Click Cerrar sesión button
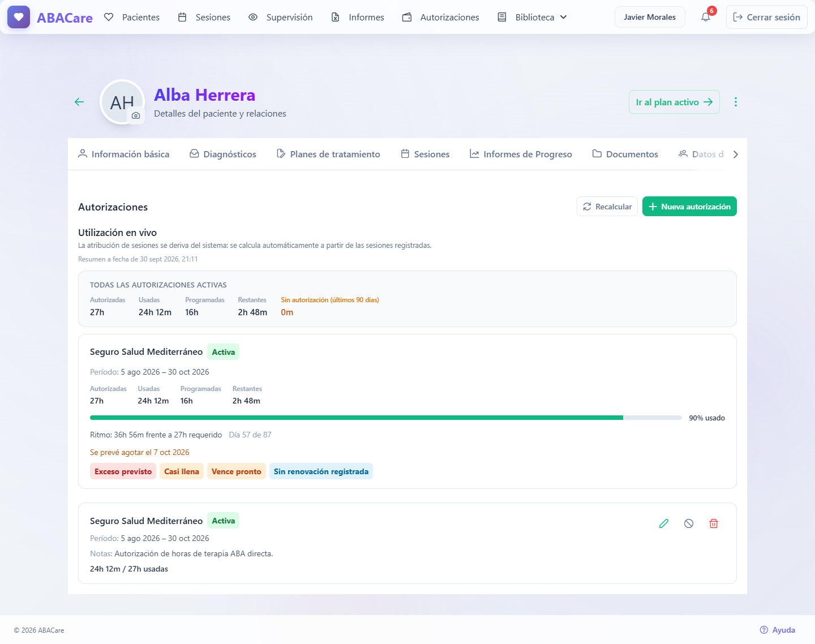 coord(767,17)
